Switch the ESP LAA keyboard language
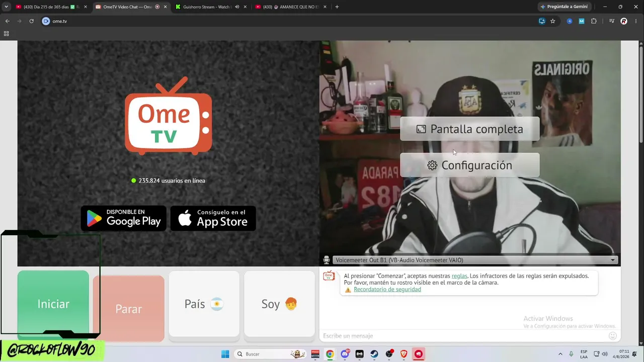 point(584,354)
